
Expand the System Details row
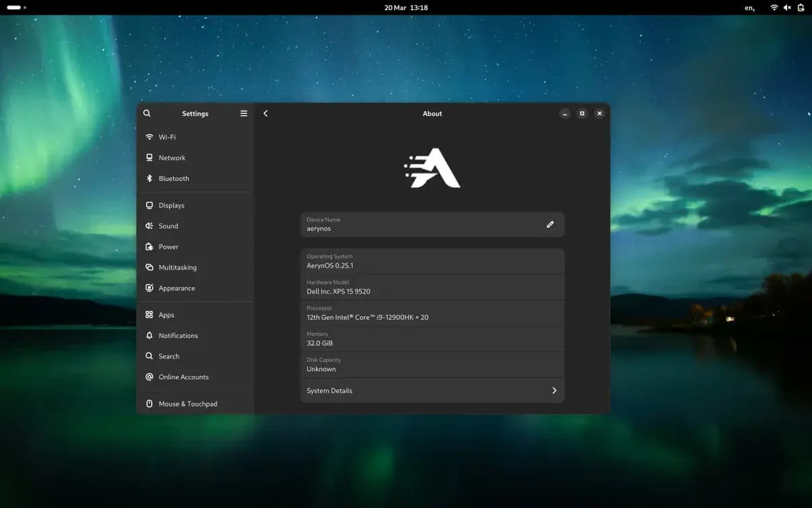click(432, 390)
